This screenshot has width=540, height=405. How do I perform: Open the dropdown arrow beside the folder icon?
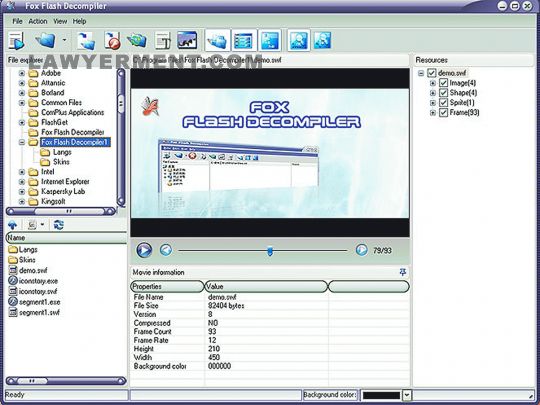(x=64, y=40)
